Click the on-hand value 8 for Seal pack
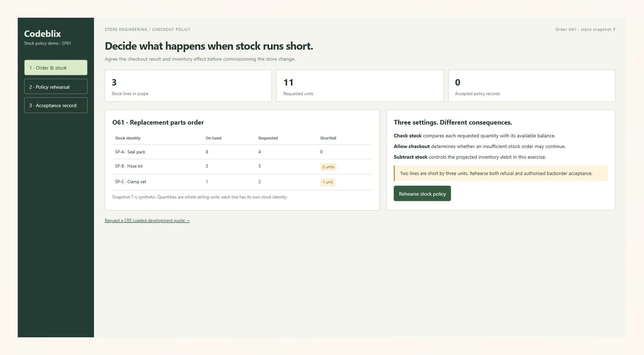Viewport: 644px width, 355px height. tap(207, 152)
